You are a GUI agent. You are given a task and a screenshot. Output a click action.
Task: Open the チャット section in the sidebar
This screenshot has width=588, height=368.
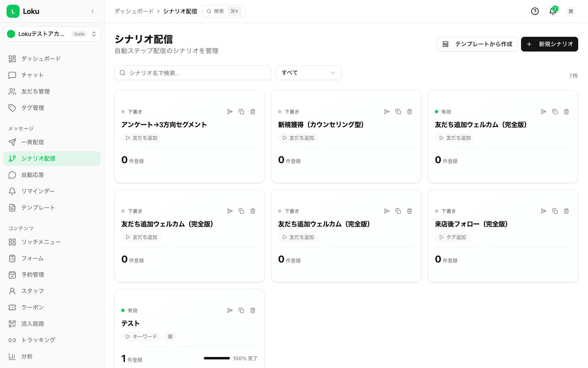click(32, 75)
